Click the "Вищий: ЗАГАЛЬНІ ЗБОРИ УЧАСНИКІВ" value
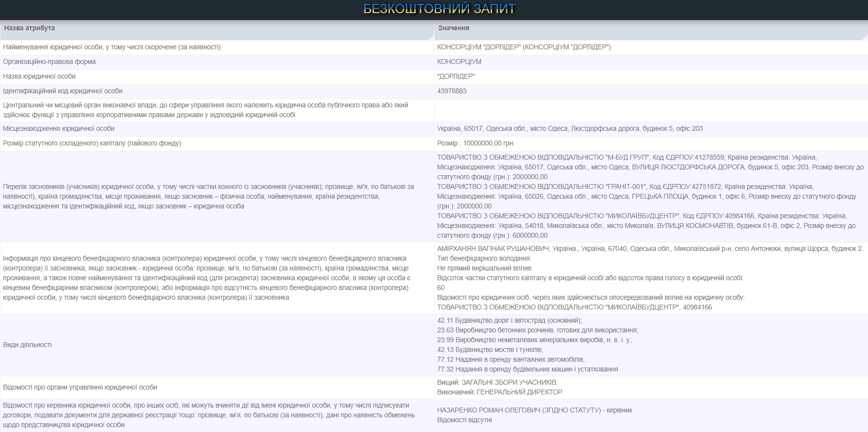Image resolution: width=868 pixels, height=432 pixels. (x=497, y=383)
